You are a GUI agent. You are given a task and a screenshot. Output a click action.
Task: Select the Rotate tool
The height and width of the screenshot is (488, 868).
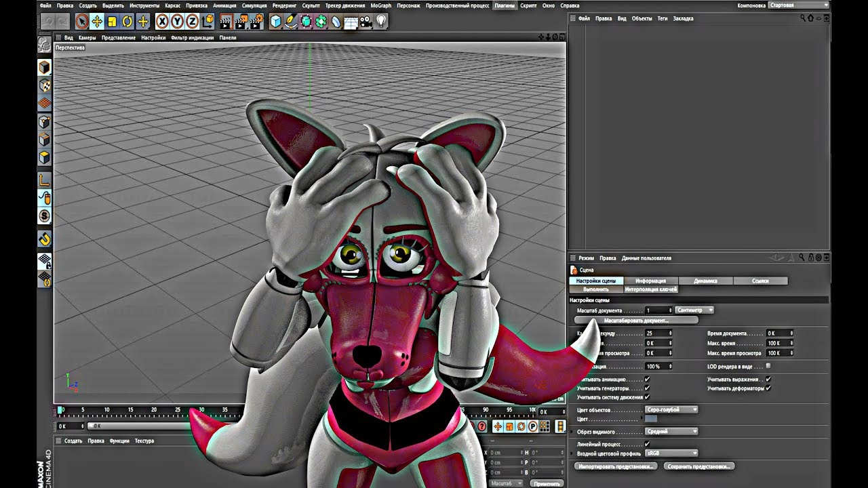tap(127, 22)
